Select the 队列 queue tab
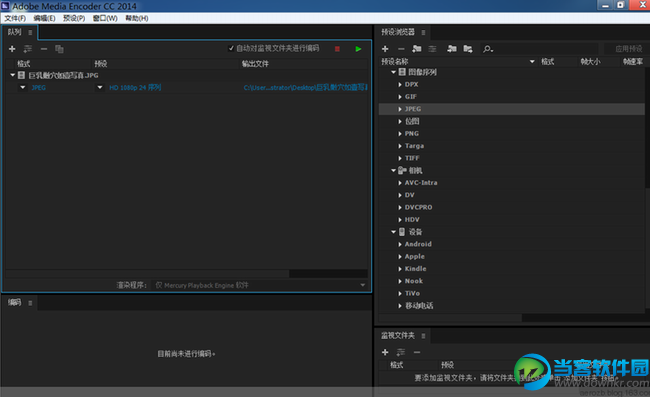The height and width of the screenshot is (397, 650). pos(15,32)
